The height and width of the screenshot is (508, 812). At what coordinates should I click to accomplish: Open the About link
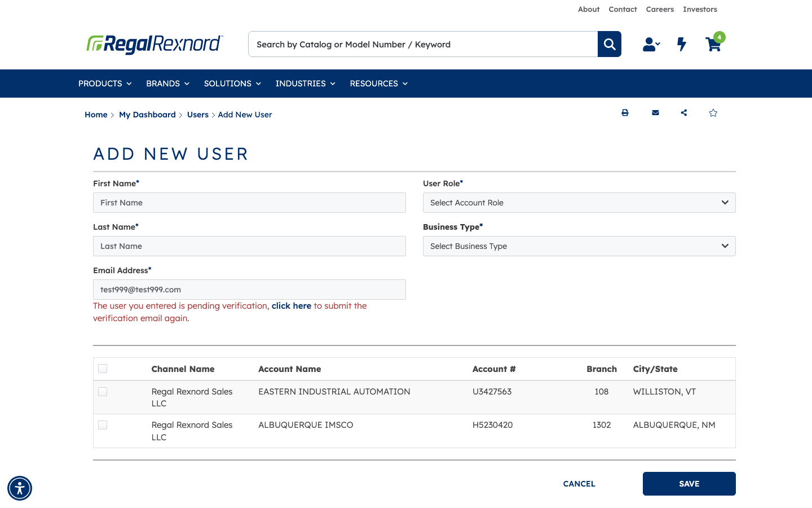click(589, 10)
